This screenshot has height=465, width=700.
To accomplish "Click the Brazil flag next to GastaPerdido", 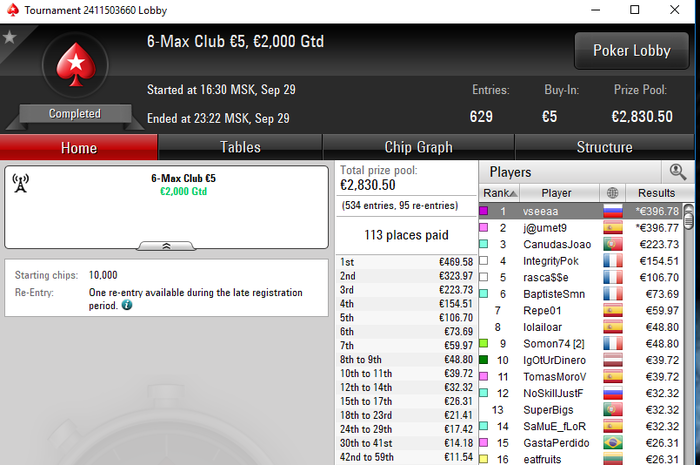I will point(612,443).
